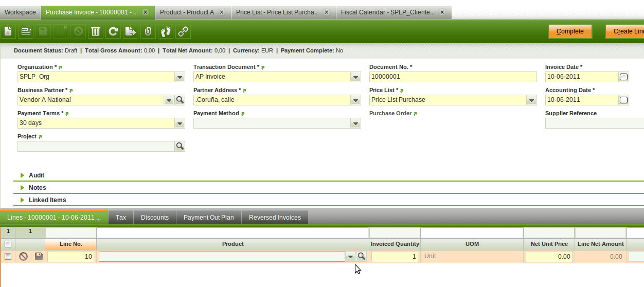
Task: Follow the Price List field link arrow
Action: coord(401,91)
